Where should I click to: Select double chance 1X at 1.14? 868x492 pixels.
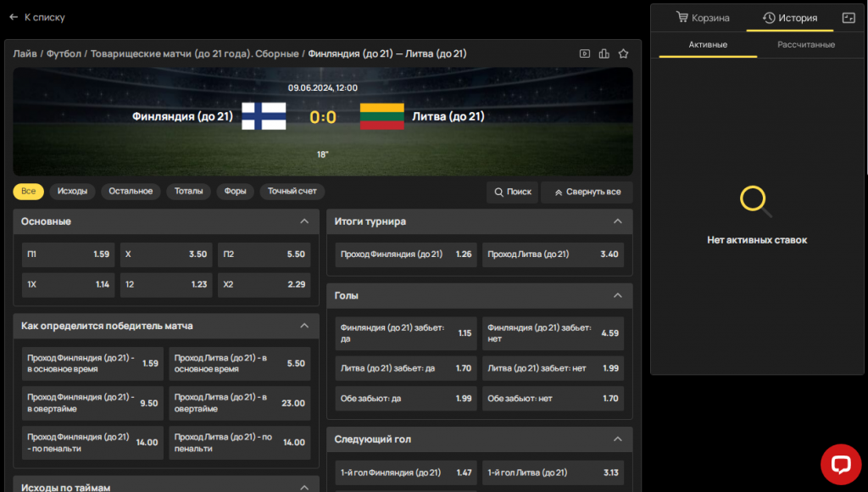pyautogui.click(x=68, y=285)
